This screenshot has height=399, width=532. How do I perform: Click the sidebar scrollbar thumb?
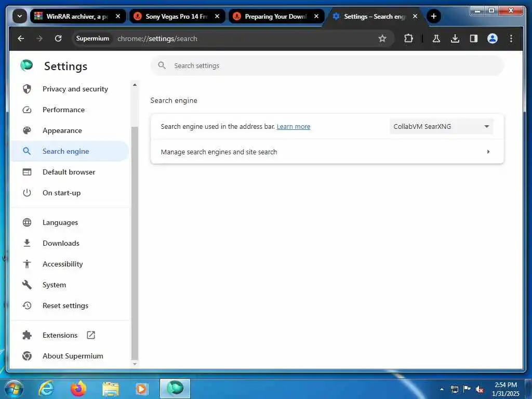click(x=135, y=243)
